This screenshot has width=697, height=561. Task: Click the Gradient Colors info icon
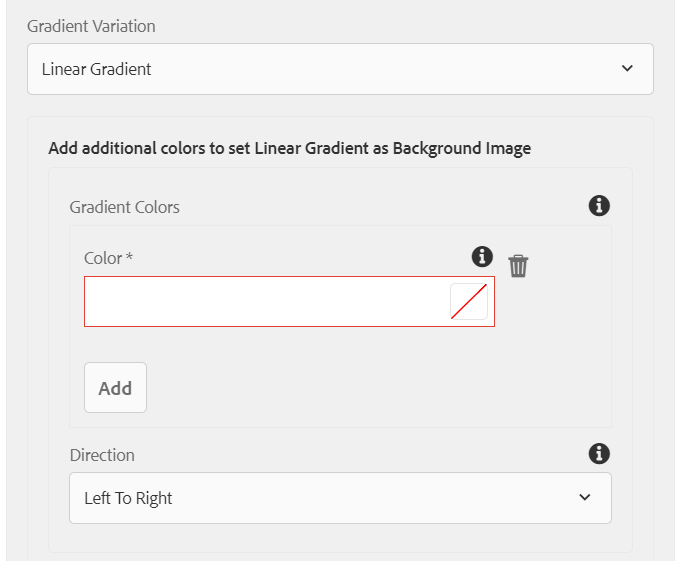click(599, 206)
